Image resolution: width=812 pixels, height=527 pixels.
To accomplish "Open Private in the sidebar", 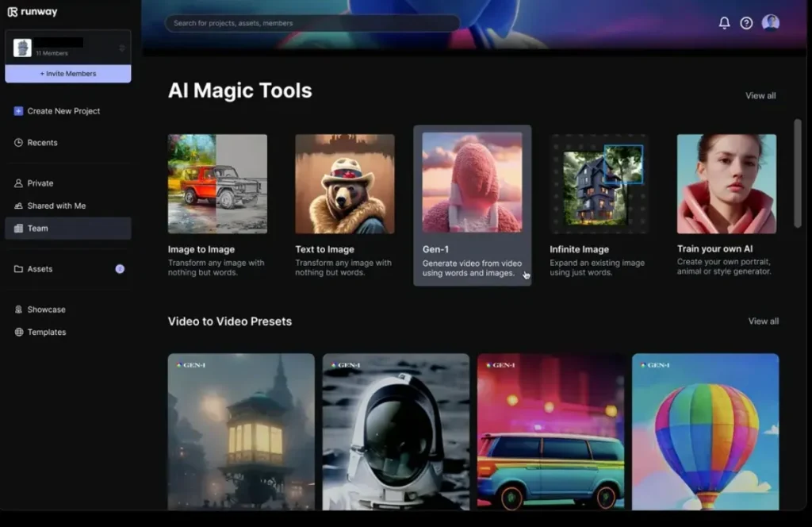I will pos(40,183).
